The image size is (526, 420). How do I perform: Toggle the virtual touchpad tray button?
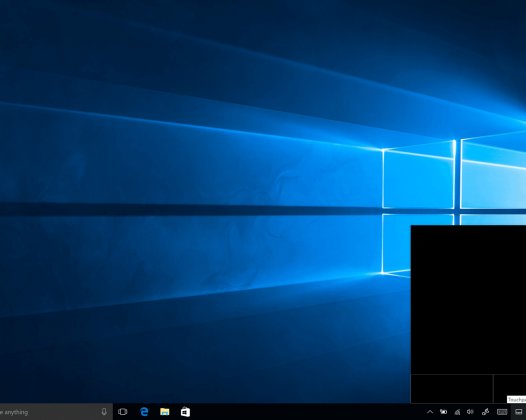pyautogui.click(x=519, y=412)
